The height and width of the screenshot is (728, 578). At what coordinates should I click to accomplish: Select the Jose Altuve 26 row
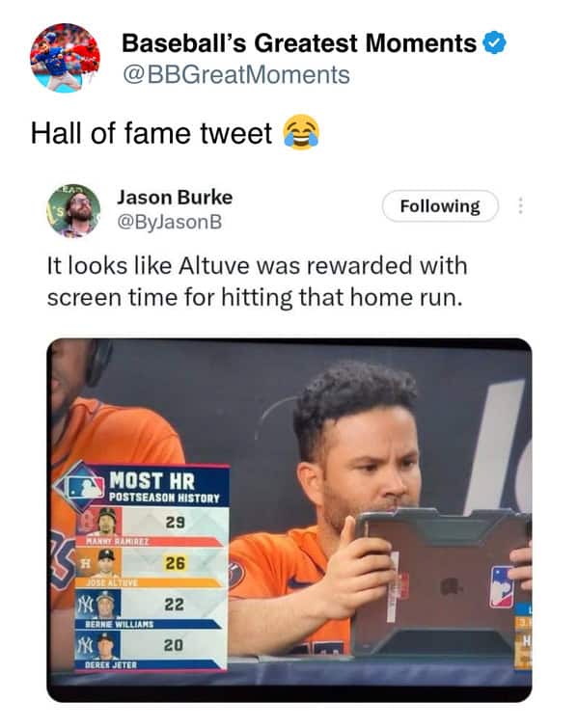pos(150,567)
